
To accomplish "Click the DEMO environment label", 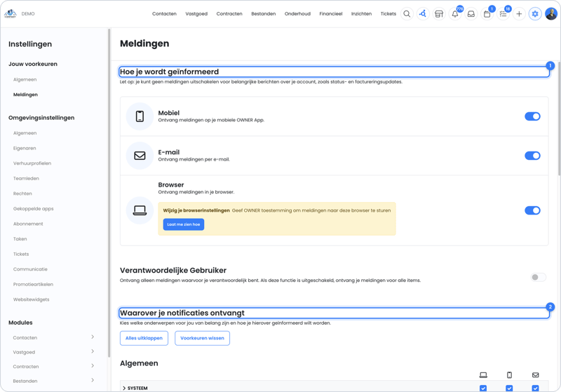I will pyautogui.click(x=28, y=14).
